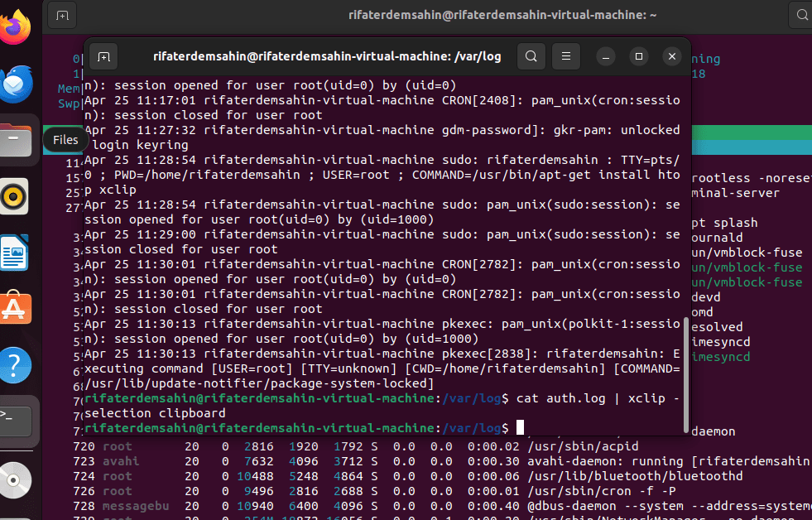Click the /var/log terminal window title
This screenshot has height=520, width=812.
coord(327,56)
